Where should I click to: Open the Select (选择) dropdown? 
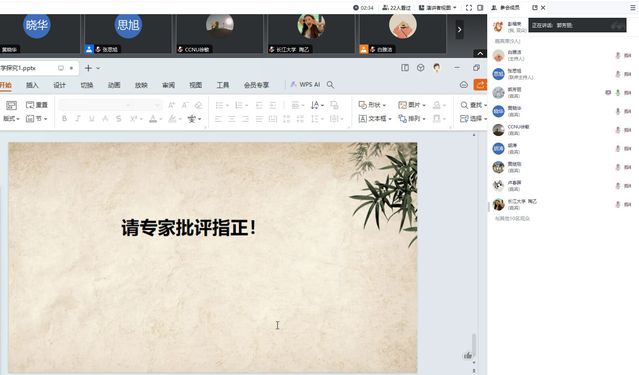[x=474, y=119]
